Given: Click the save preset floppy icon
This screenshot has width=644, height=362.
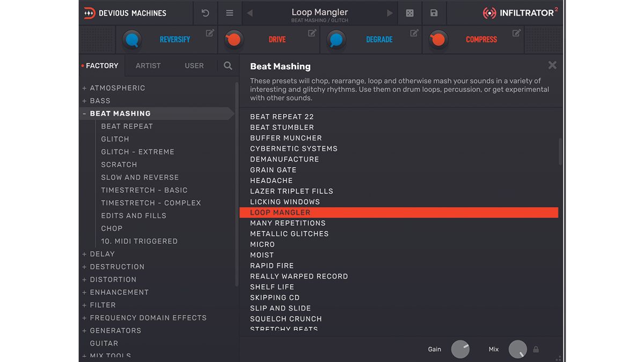Looking at the screenshot, I should click(x=434, y=13).
